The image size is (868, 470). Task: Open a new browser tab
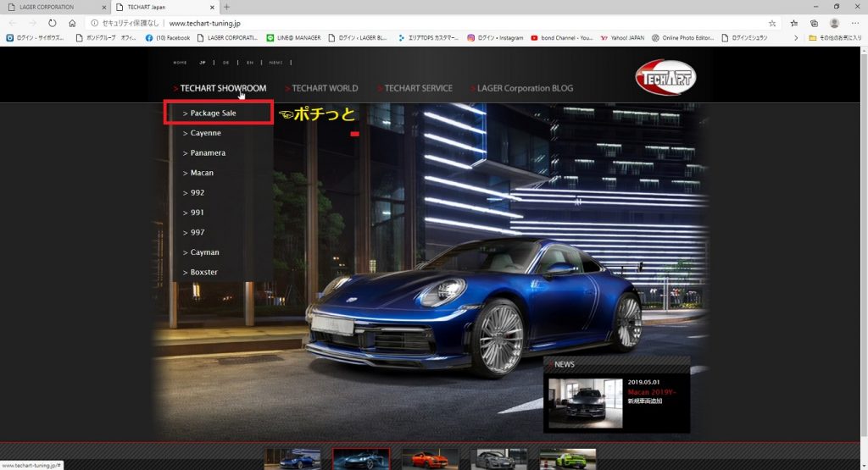(226, 7)
